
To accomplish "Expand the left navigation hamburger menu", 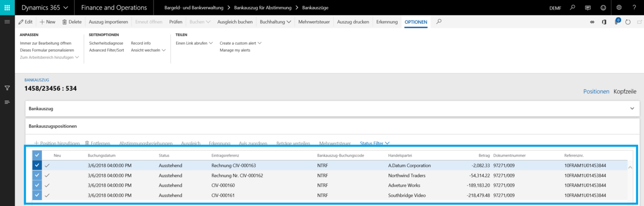I will pyautogui.click(x=7, y=22).
